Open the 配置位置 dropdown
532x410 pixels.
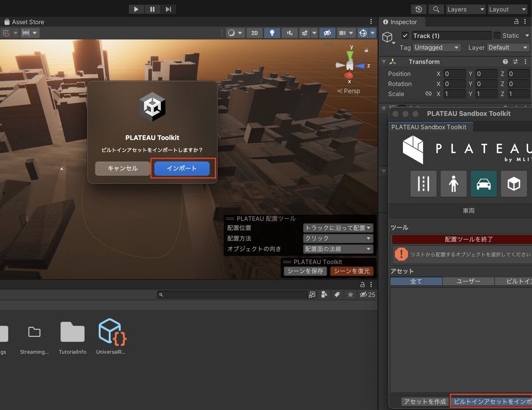pyautogui.click(x=338, y=228)
